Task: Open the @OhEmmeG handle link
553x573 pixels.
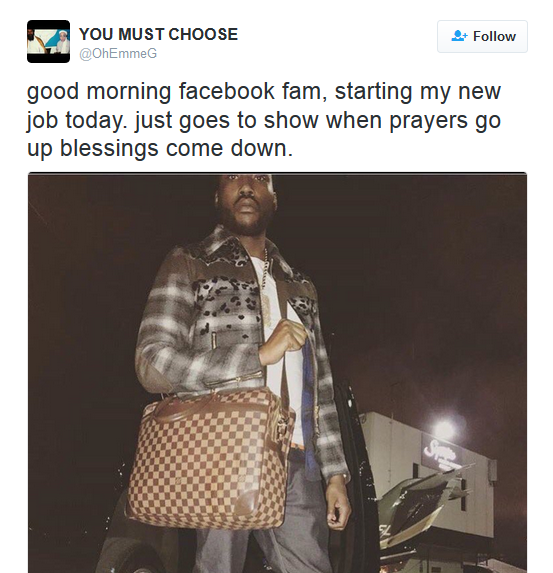Action: coord(118,53)
